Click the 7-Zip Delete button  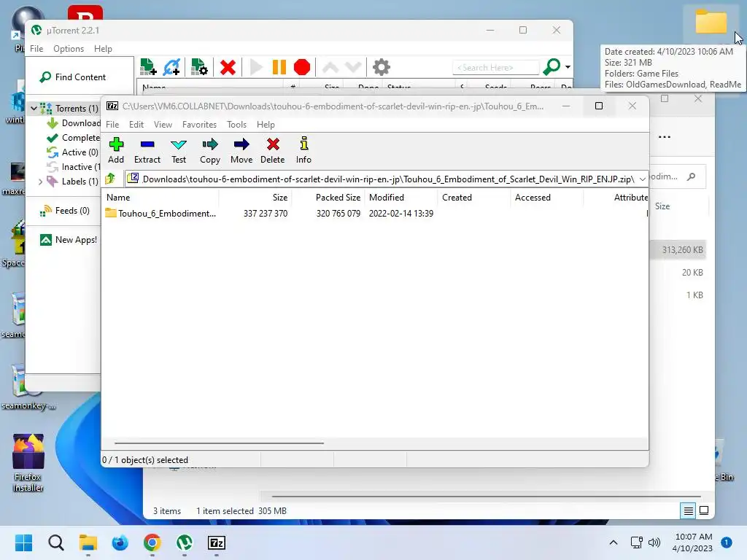(273, 150)
